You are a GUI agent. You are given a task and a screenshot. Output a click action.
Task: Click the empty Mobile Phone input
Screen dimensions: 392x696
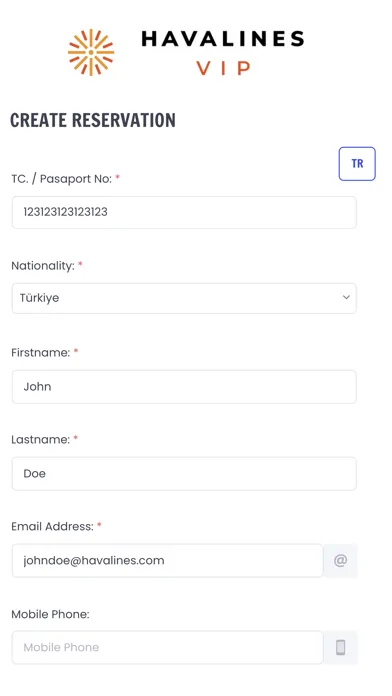point(167,648)
